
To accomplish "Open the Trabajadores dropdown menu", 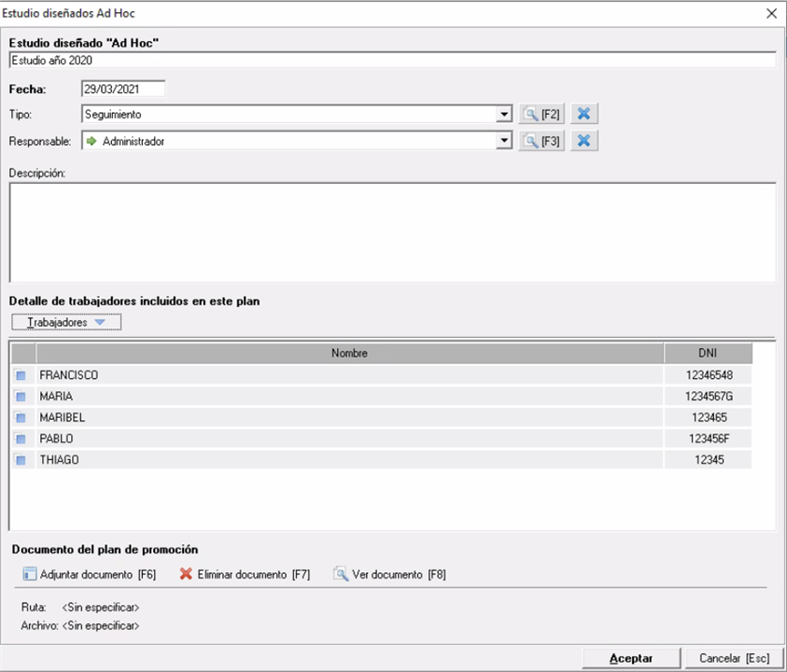I will tap(65, 322).
